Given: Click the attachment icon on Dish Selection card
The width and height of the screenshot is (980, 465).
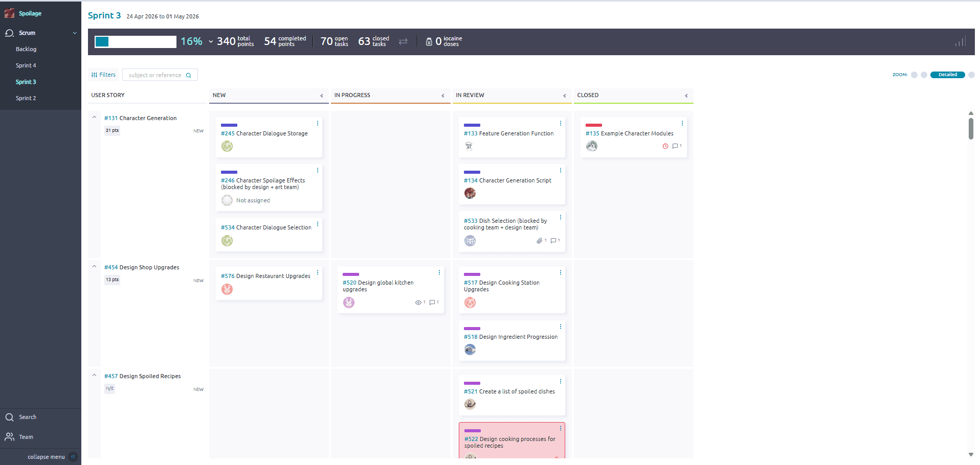Looking at the screenshot, I should click(539, 241).
